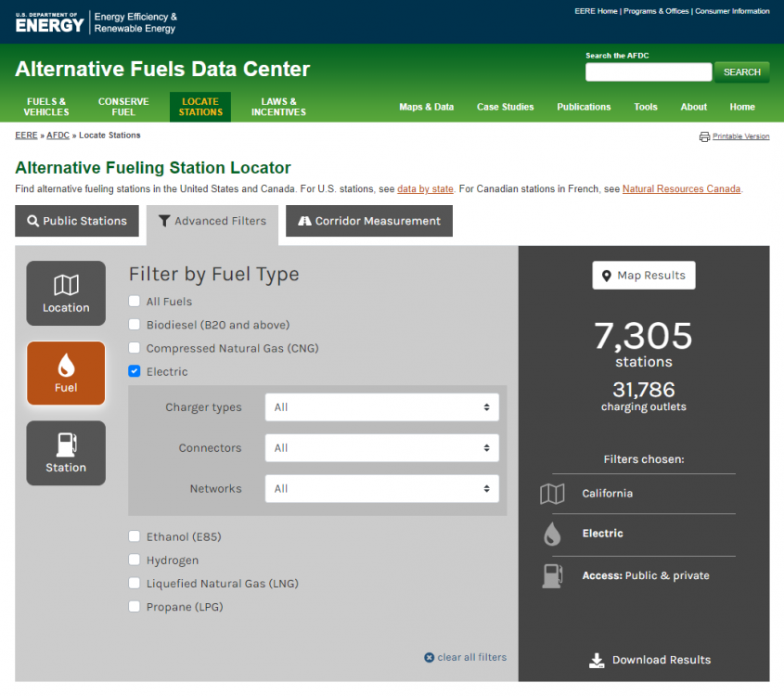Click the green SEARCH button
The image size is (784, 696).
pyautogui.click(x=741, y=72)
